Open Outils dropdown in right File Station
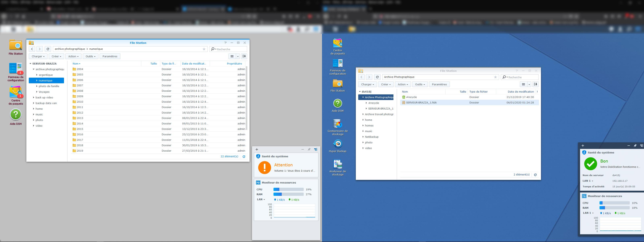 pos(420,84)
